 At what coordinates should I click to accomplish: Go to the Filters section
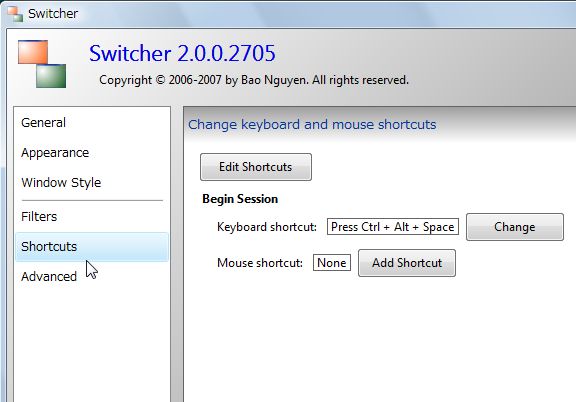[x=39, y=216]
